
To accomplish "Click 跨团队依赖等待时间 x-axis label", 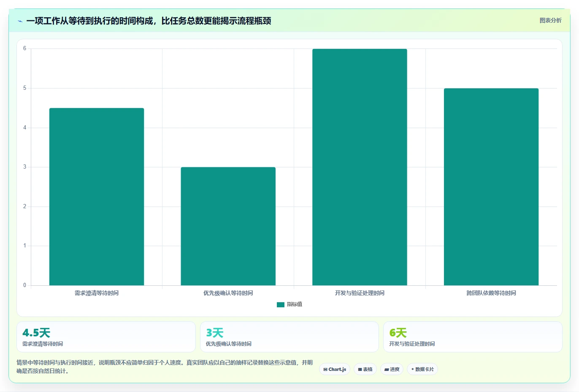I will tap(491, 293).
